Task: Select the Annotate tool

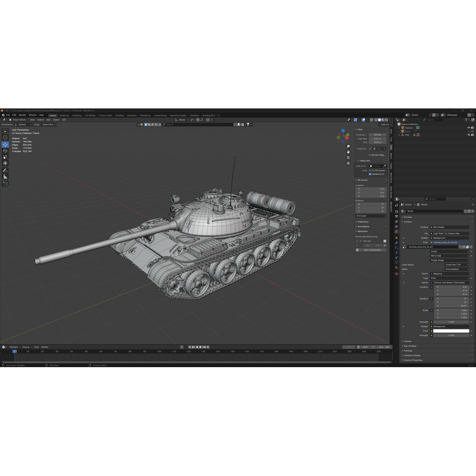Action: (5, 171)
